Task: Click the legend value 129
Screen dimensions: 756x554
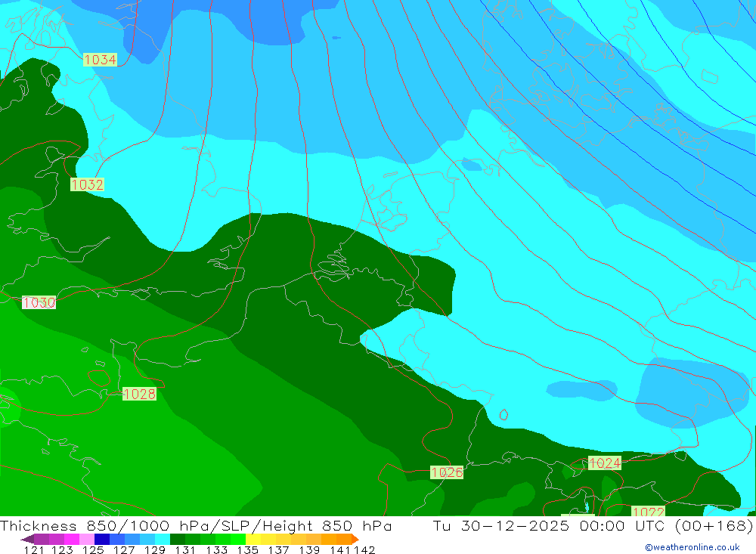Action: pos(155,550)
